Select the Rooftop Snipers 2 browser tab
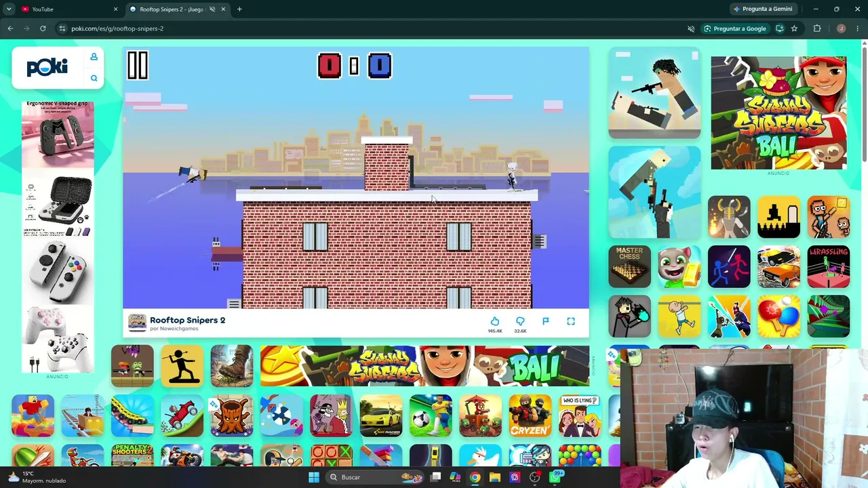 (176, 9)
